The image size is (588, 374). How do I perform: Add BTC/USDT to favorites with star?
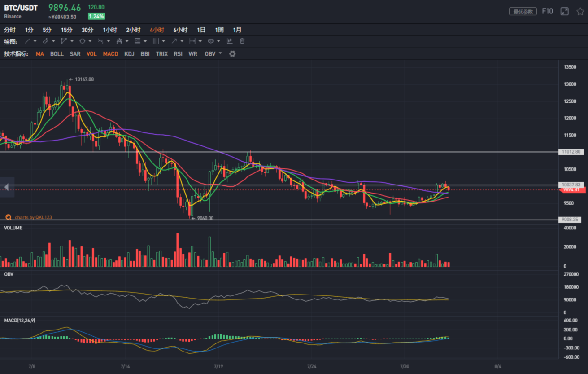(580, 11)
